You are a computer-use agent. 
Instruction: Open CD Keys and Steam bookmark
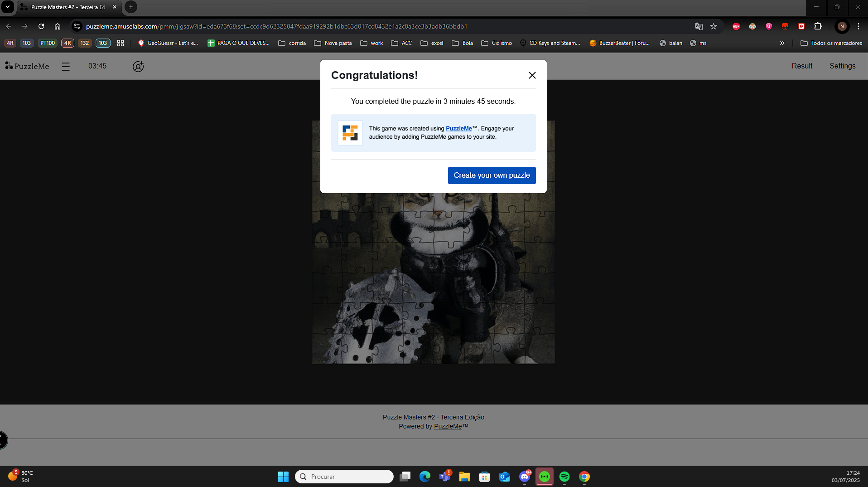pyautogui.click(x=550, y=43)
